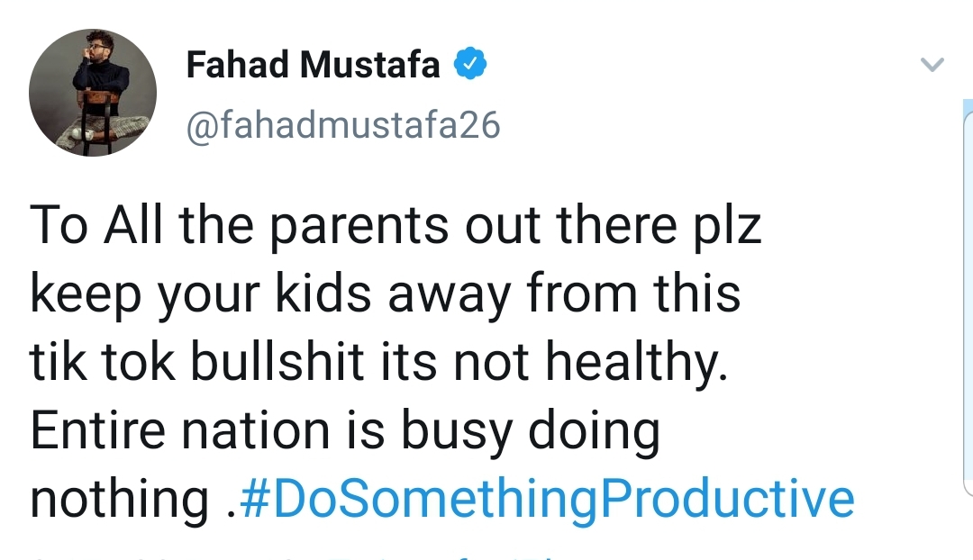
Task: Visit the @fahadmustafa26 handle
Action: point(343,124)
